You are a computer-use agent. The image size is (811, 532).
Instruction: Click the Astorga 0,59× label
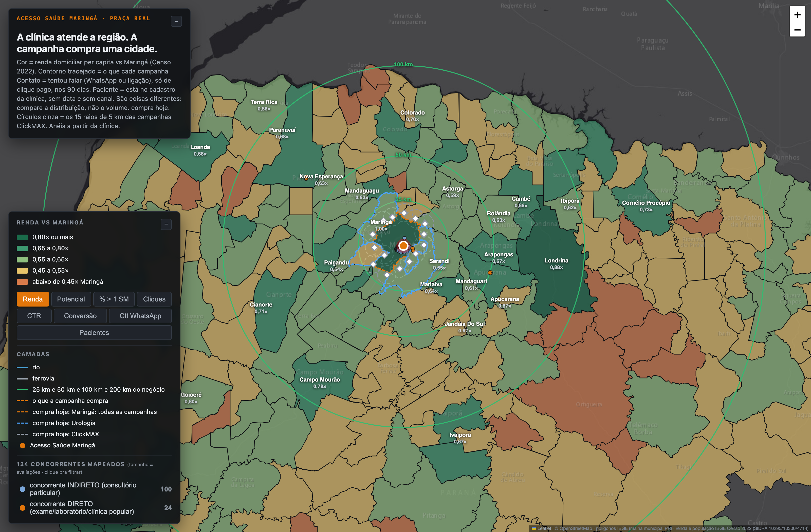(453, 192)
